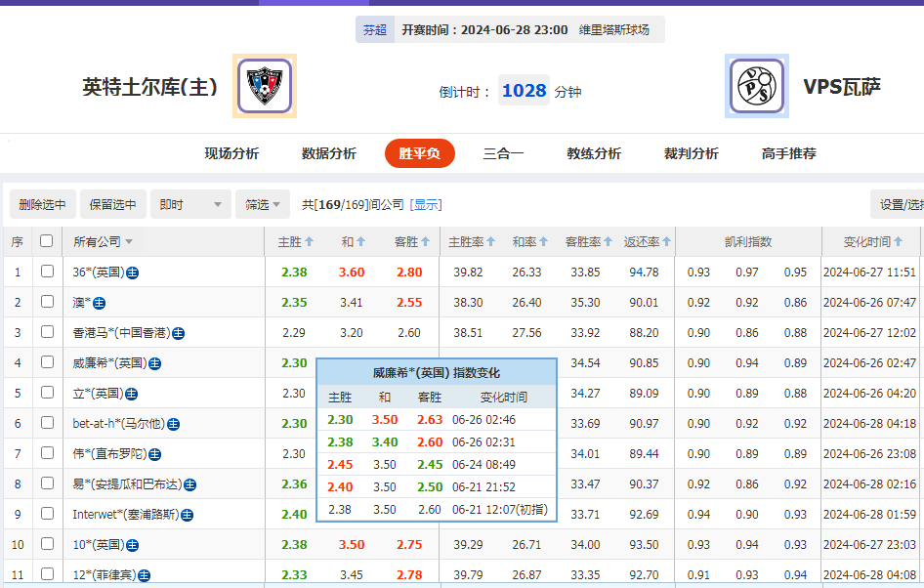This screenshot has width=924, height=588.
Task: Click the 主 badge next to 36*(英国)
Action: (x=134, y=273)
